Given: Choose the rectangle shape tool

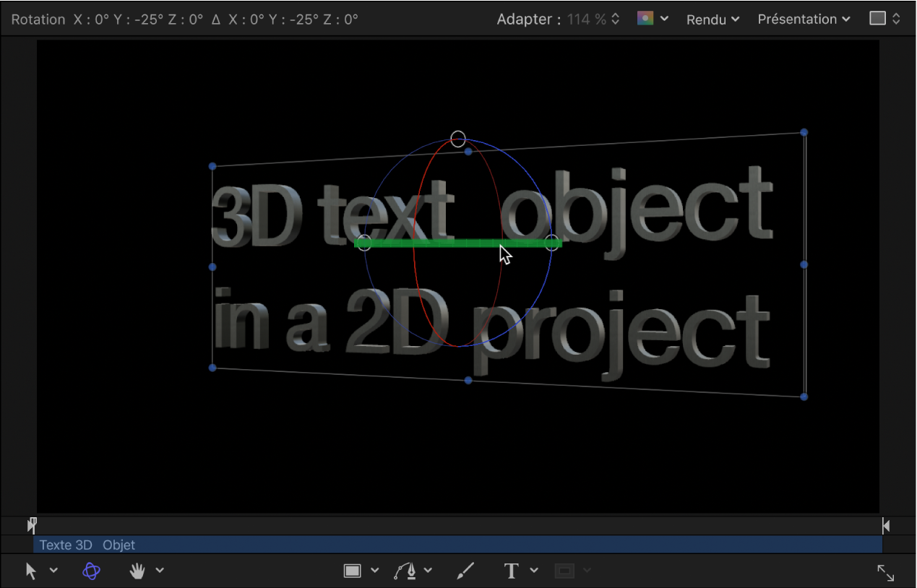Looking at the screenshot, I should pos(353,571).
